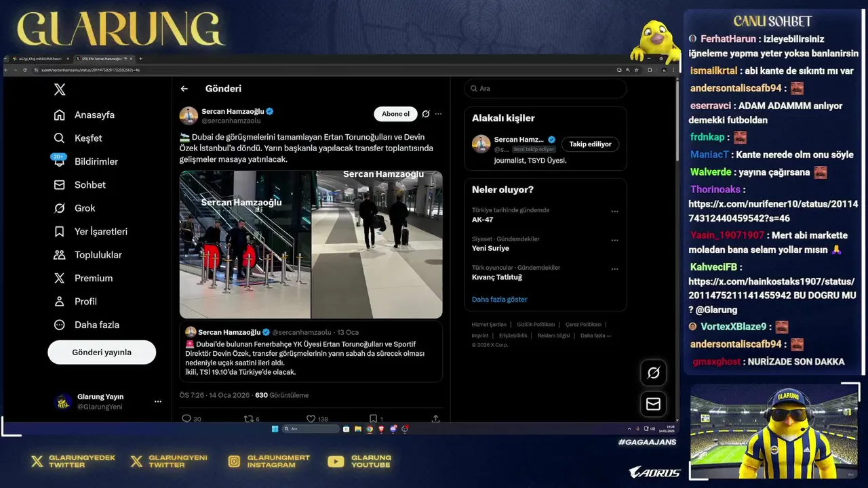Viewport: 868px width, 488px height.
Task: Click Daha fazla göster link
Action: 499,300
